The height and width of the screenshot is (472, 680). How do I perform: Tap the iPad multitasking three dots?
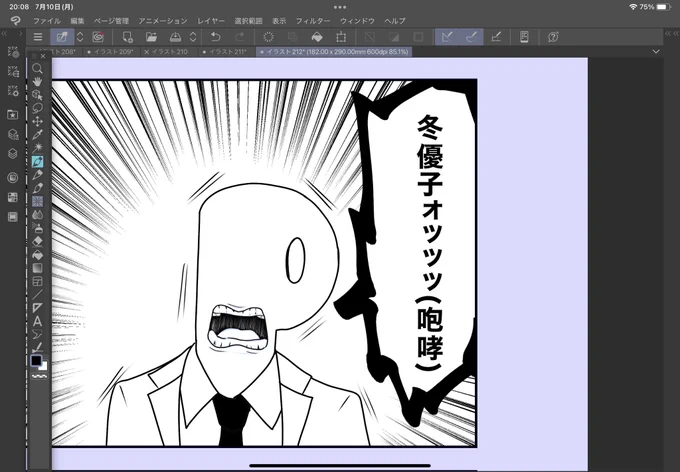click(x=340, y=7)
